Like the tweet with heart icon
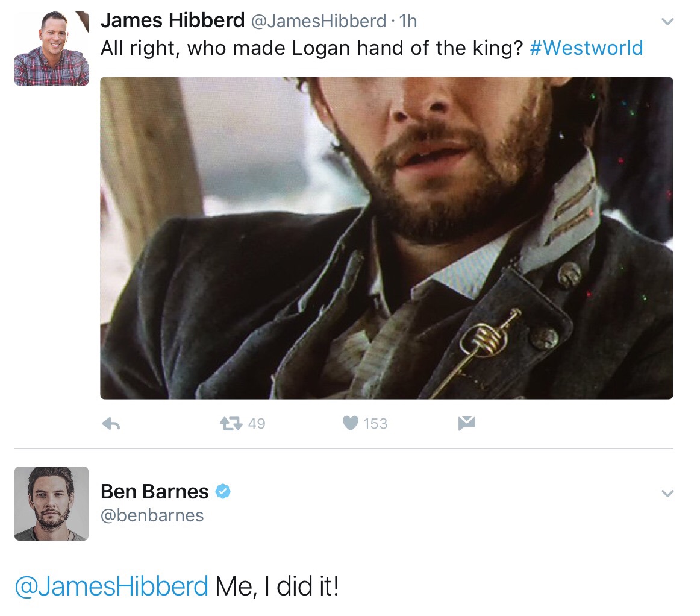The image size is (700, 616). (x=351, y=424)
